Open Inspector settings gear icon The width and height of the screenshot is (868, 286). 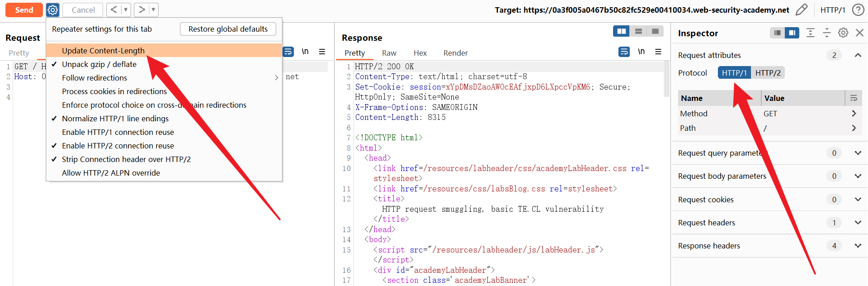[843, 33]
